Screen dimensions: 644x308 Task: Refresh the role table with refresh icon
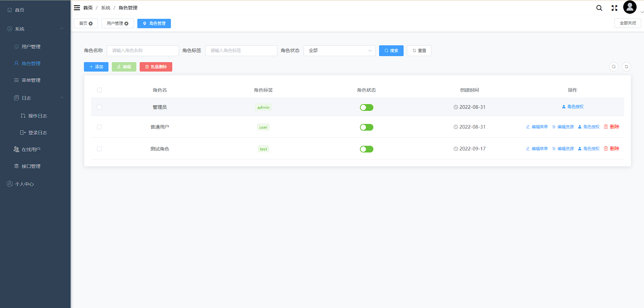coord(626,67)
